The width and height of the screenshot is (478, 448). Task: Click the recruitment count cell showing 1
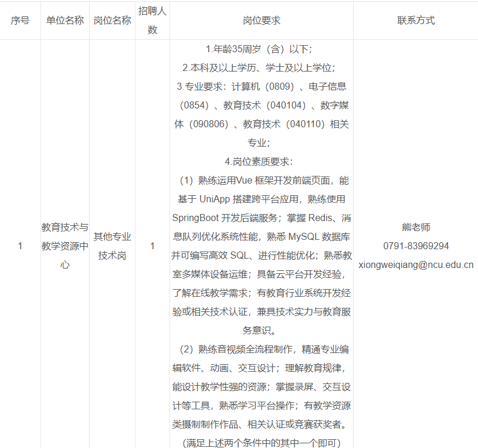tap(152, 245)
